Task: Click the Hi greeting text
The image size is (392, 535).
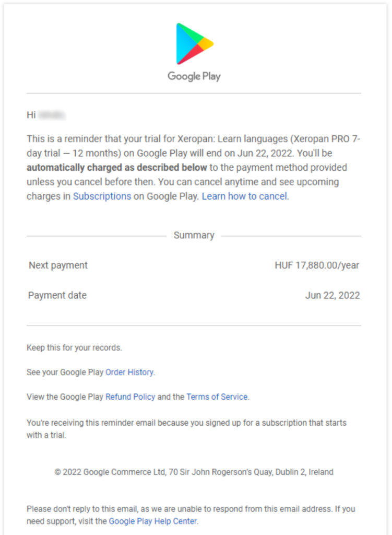Action: pos(31,115)
